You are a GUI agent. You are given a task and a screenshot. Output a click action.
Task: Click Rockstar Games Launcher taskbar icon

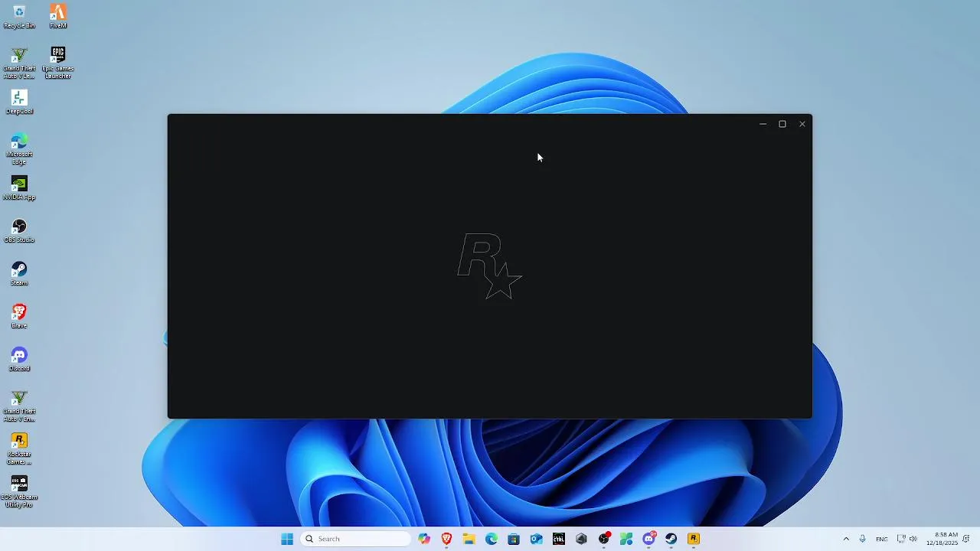pos(694,539)
